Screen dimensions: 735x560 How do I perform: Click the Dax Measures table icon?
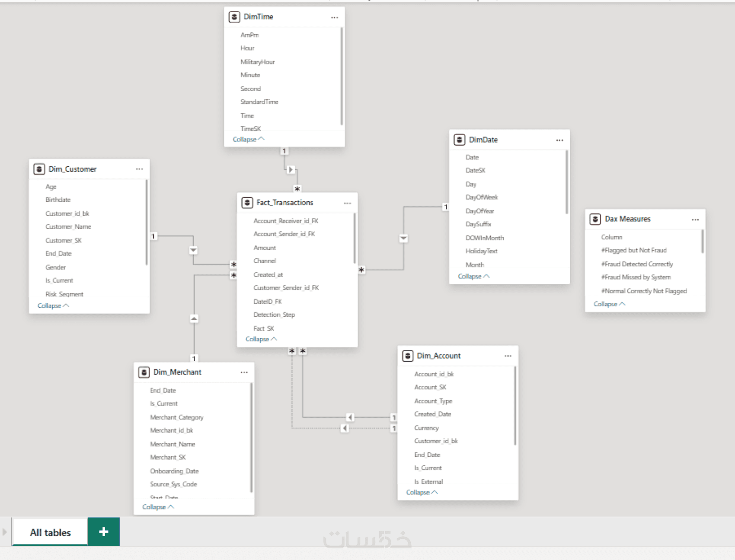(x=595, y=219)
